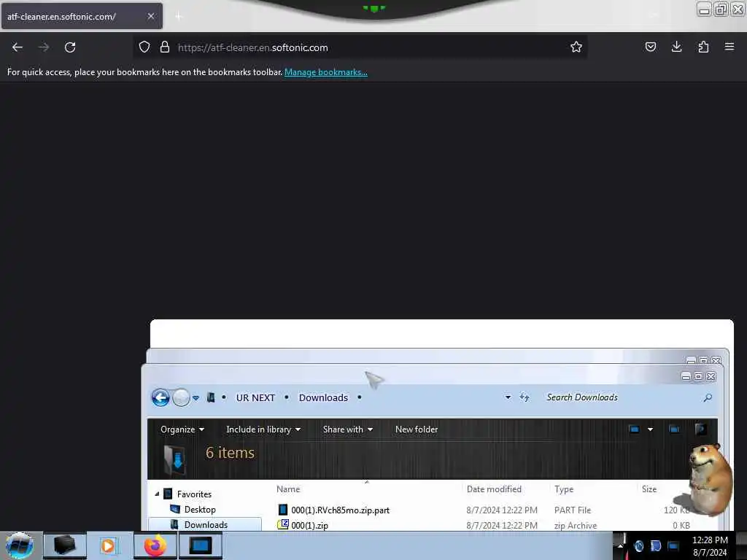The image size is (747, 560).
Task: Go back in Explorer Downloads window
Action: tap(160, 397)
